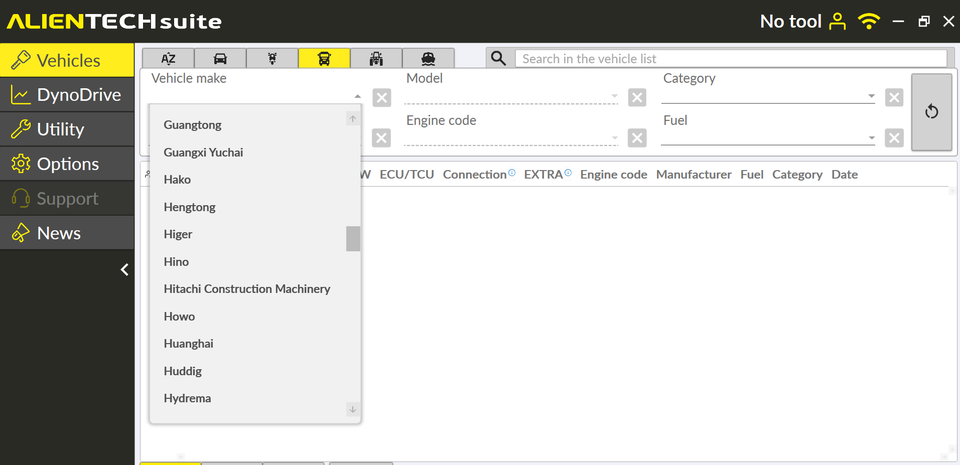Image resolution: width=960 pixels, height=465 pixels.
Task: Open Vehicles in the sidebar
Action: pyautogui.click(x=67, y=60)
